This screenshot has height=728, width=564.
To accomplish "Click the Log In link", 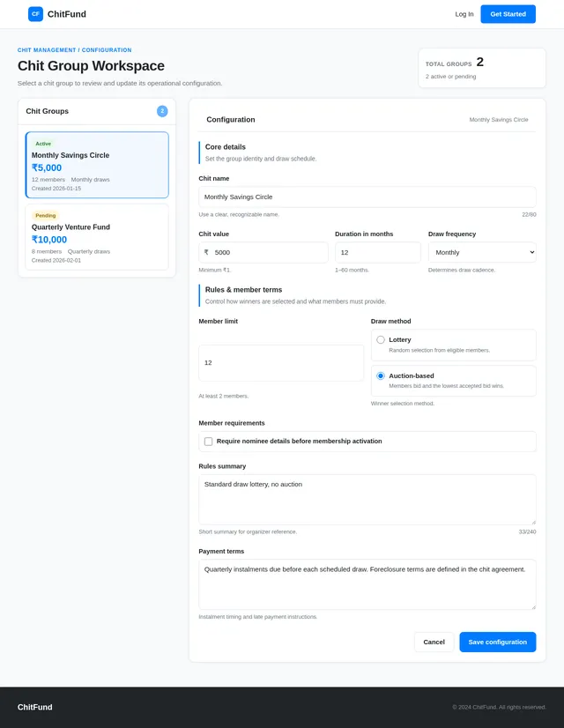I will point(464,14).
